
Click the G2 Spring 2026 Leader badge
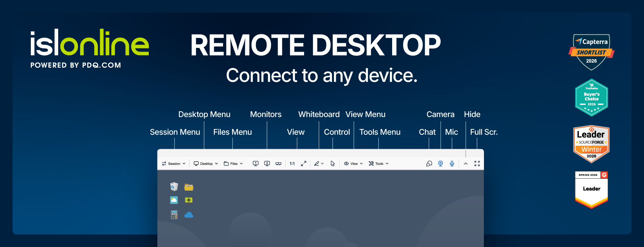click(x=591, y=190)
